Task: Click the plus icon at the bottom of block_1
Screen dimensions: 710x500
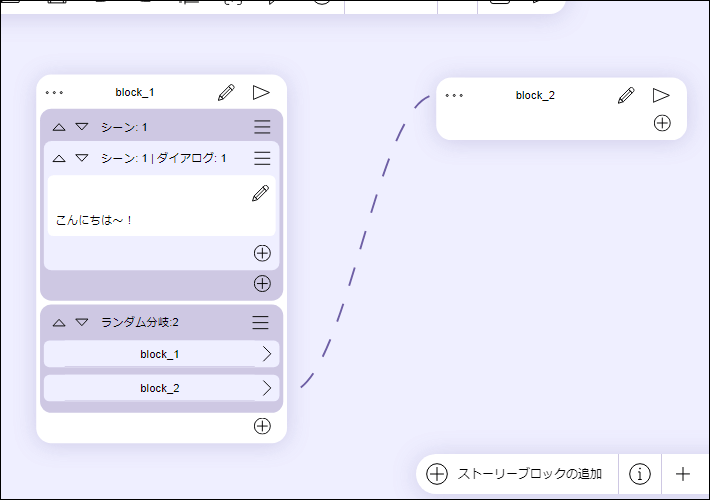Action: point(262,426)
